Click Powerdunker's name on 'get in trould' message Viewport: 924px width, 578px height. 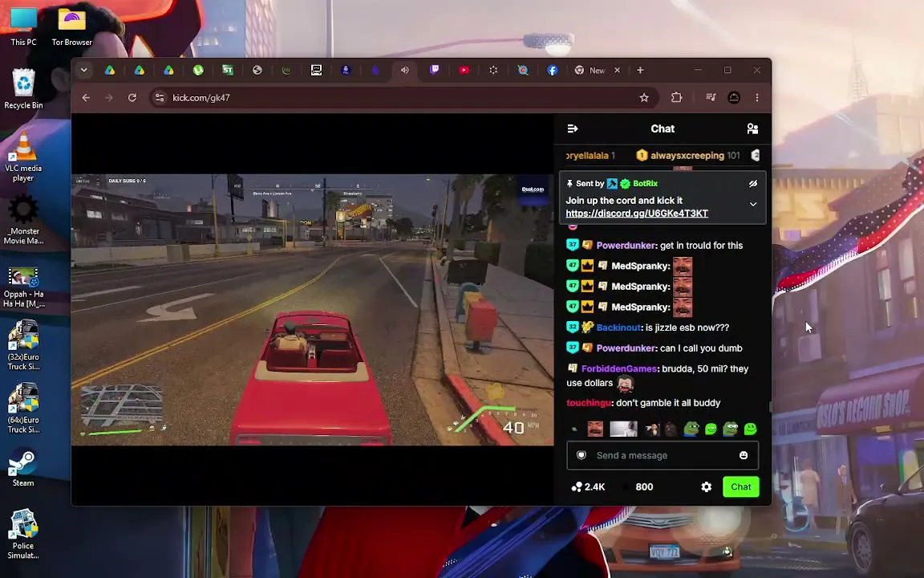626,246
